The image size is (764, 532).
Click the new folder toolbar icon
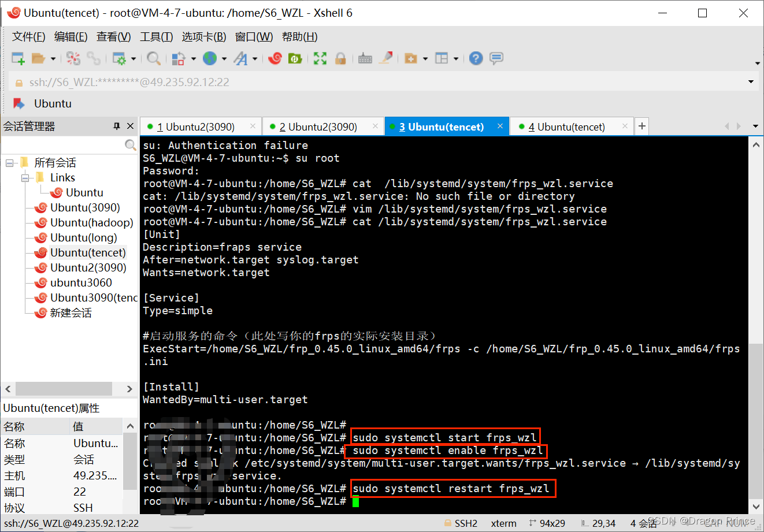(x=411, y=58)
